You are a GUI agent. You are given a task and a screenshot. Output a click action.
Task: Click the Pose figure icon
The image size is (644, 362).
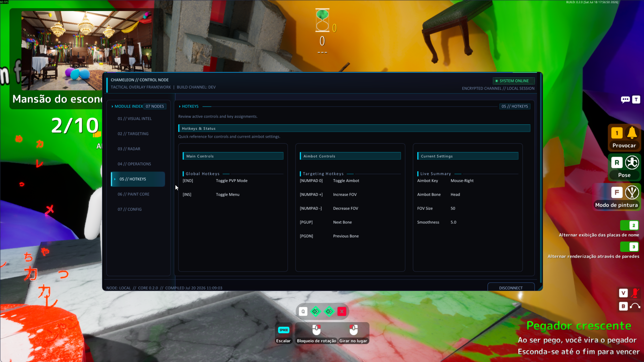point(632,162)
